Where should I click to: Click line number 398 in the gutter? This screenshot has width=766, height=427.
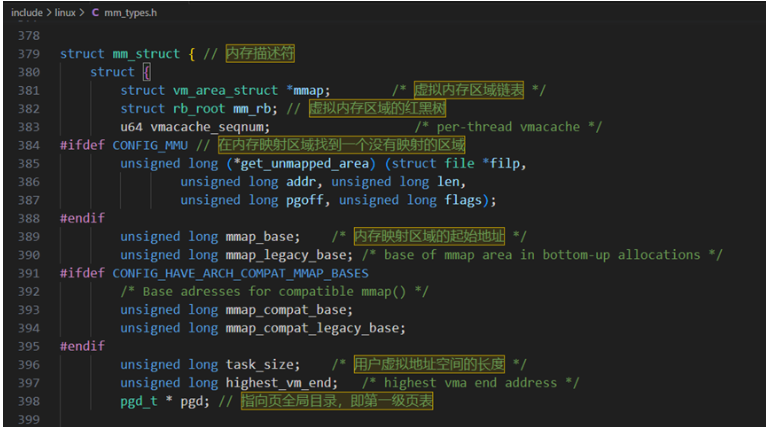point(29,401)
